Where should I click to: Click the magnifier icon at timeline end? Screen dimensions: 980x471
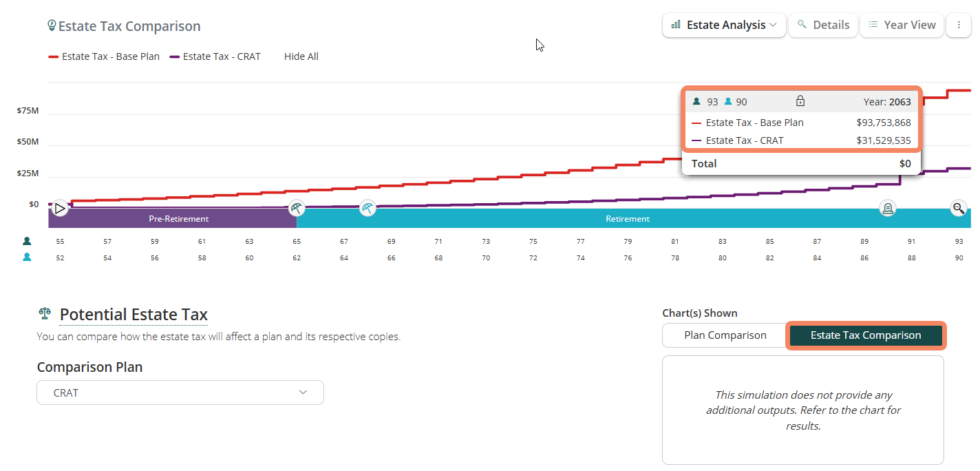958,208
